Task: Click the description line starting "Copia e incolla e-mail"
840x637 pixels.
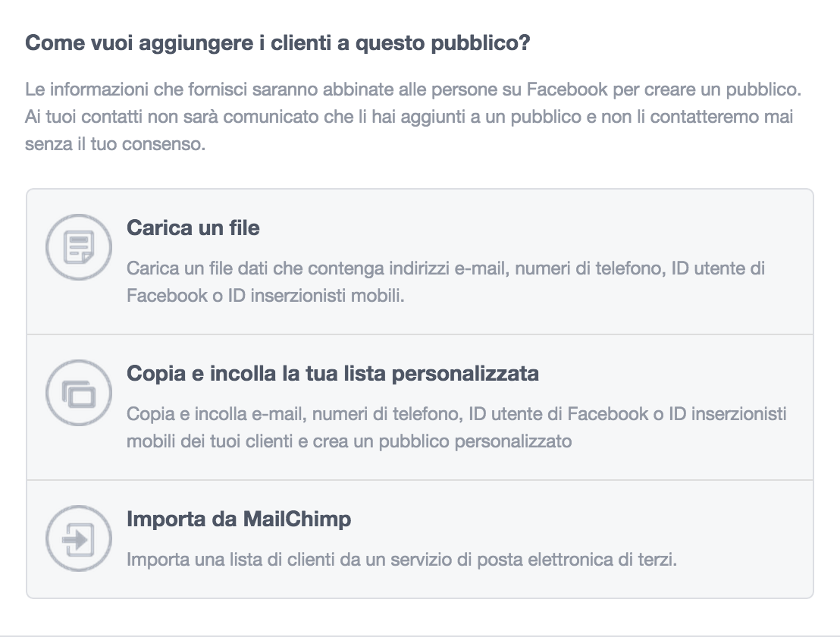Action: coord(456,414)
